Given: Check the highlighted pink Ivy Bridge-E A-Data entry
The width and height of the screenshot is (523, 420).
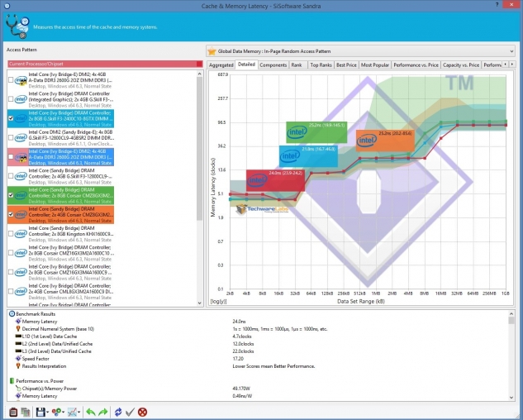Looking at the screenshot, I should pyautogui.click(x=11, y=156).
